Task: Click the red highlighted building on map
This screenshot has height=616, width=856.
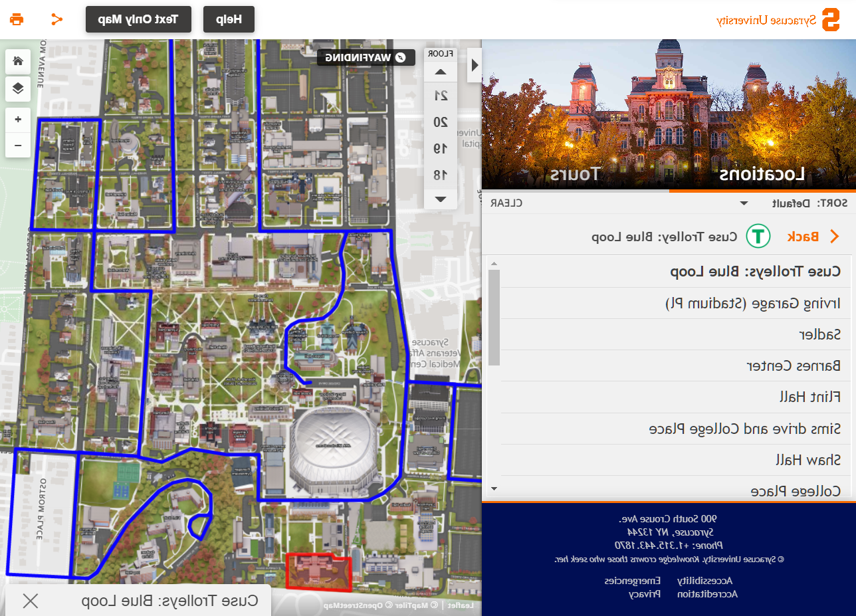Action: point(318,571)
